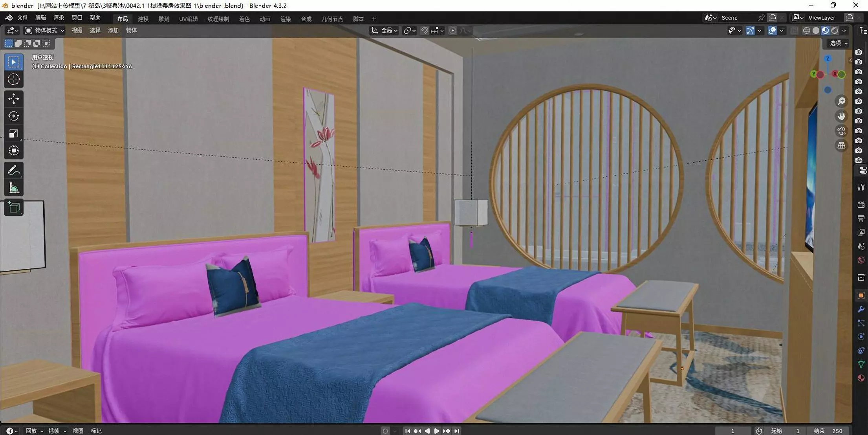
Task: Select the Annotate pencil tool
Action: click(14, 170)
